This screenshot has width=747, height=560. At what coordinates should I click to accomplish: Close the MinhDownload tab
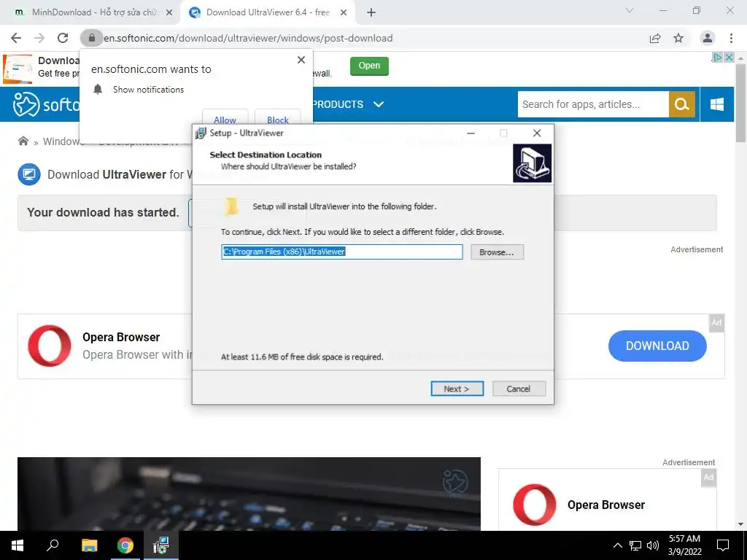169,12
